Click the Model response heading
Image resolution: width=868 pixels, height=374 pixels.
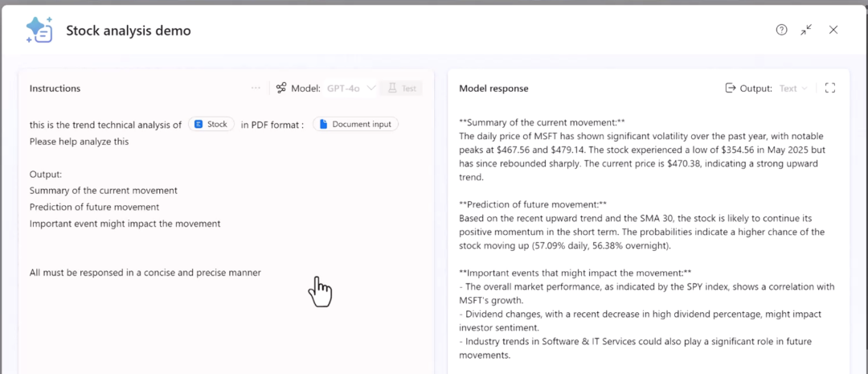click(x=493, y=88)
